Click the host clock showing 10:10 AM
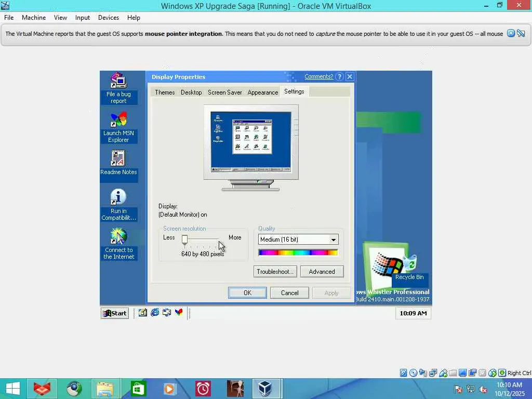 click(x=510, y=389)
